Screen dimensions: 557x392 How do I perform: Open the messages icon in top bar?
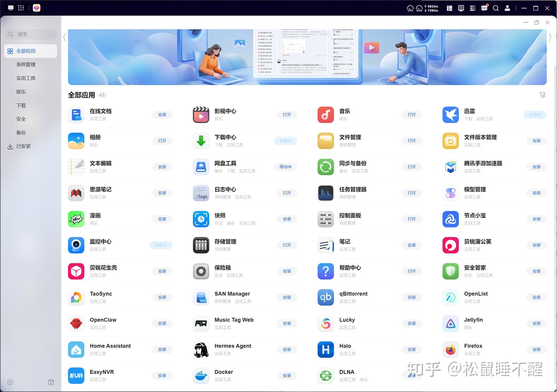point(484,8)
